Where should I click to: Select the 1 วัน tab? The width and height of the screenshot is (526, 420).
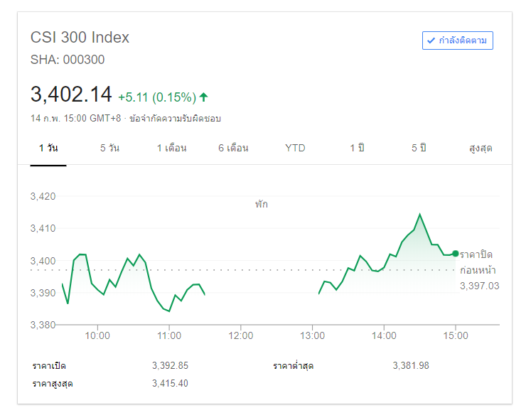[48, 148]
